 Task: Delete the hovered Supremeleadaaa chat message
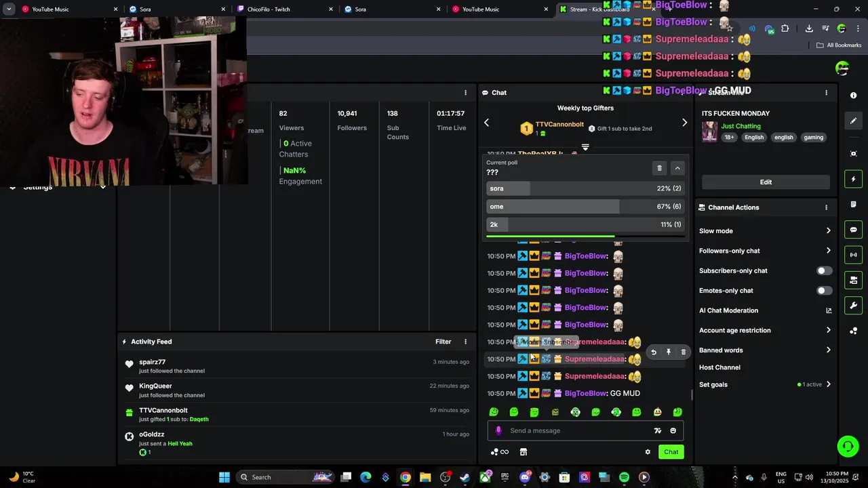point(683,352)
